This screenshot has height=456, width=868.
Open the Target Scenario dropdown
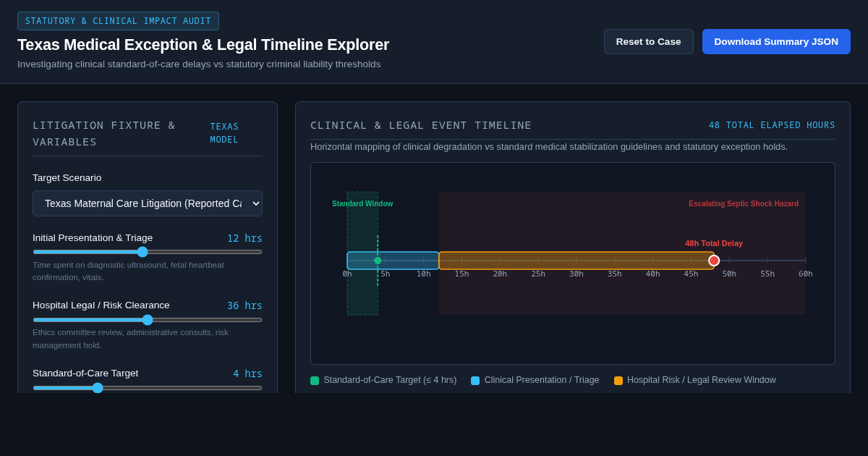click(x=148, y=203)
